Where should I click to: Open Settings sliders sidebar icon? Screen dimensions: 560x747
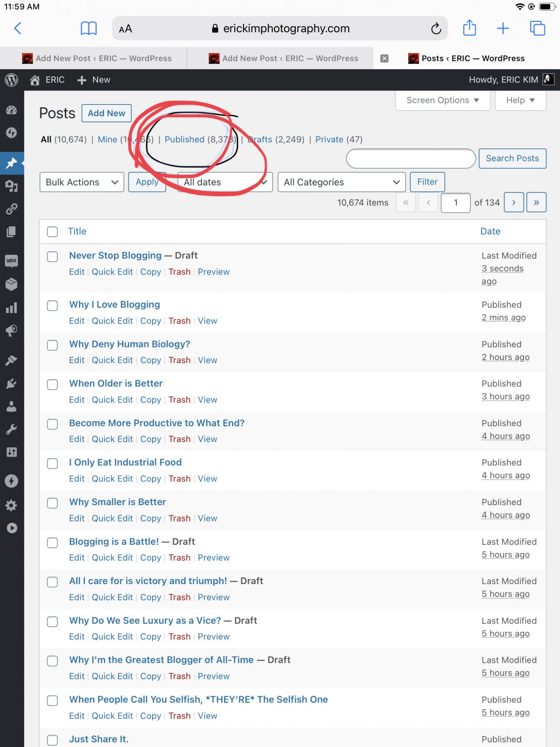point(12,452)
